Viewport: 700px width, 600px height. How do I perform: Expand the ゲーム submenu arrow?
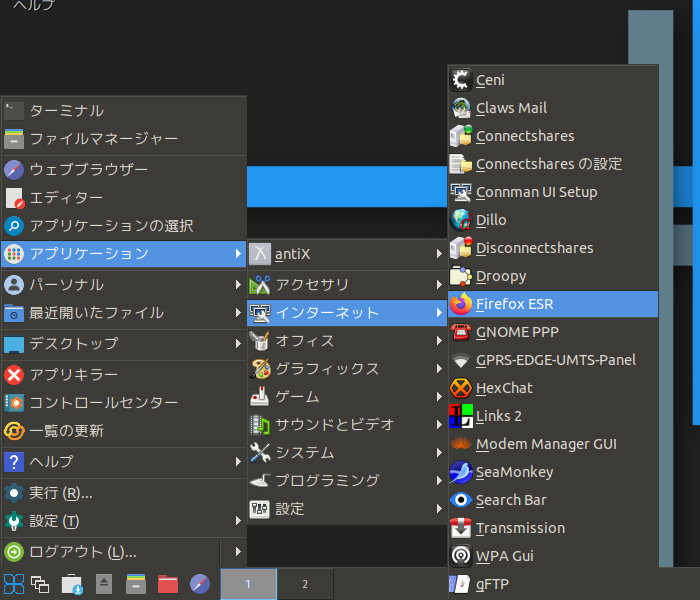[439, 397]
